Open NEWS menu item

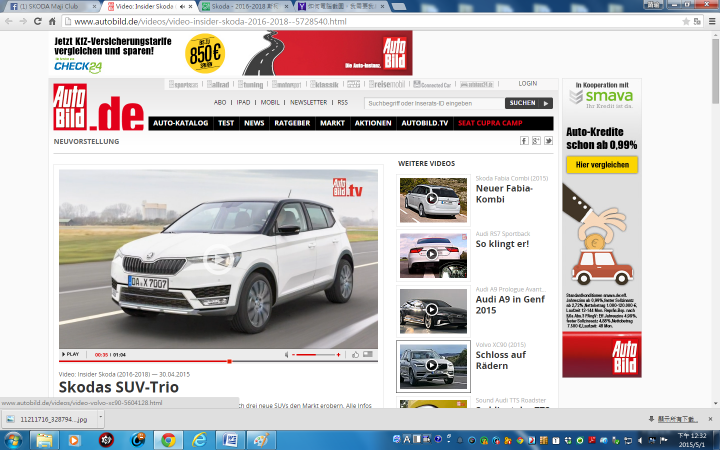254,123
